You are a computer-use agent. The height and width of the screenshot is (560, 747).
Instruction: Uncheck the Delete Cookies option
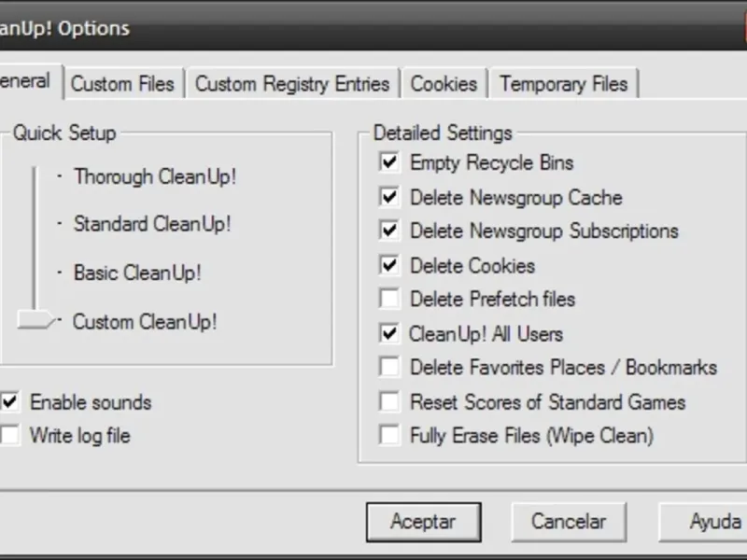pos(389,265)
